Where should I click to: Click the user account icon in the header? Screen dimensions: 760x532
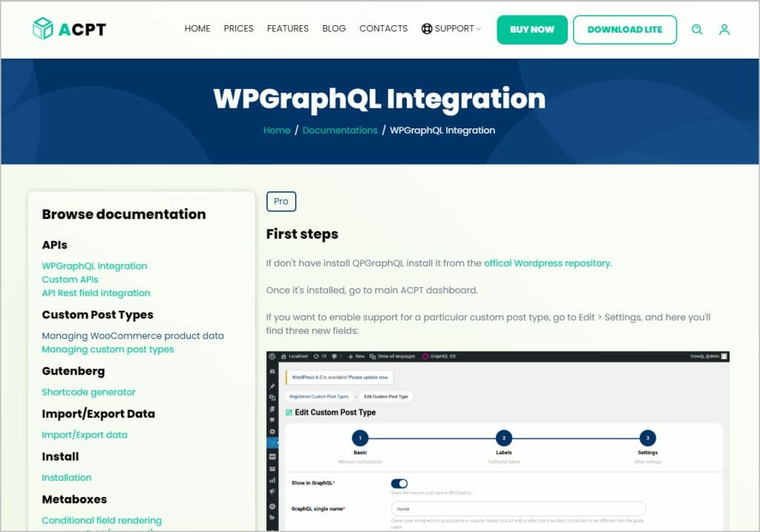point(724,30)
